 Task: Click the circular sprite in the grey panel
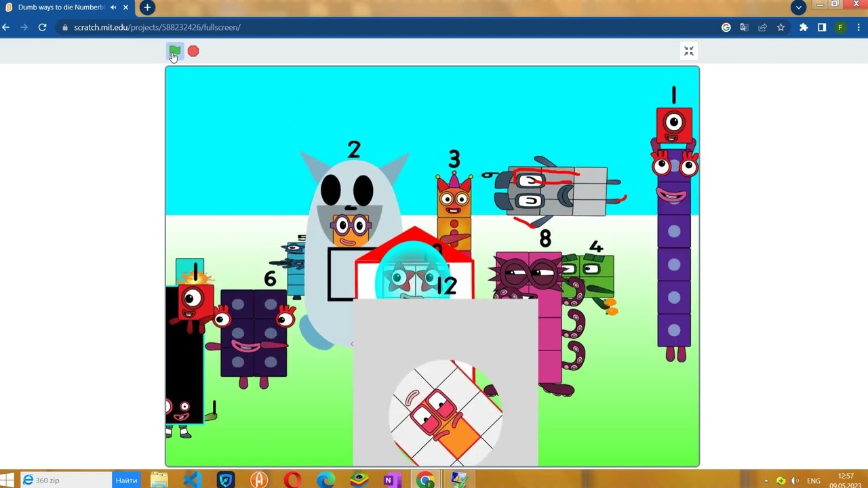(446, 413)
